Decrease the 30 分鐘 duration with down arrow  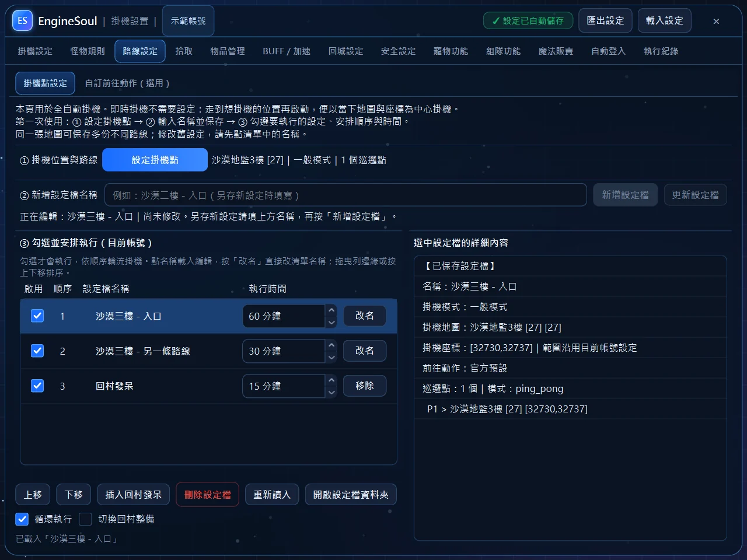coord(331,357)
